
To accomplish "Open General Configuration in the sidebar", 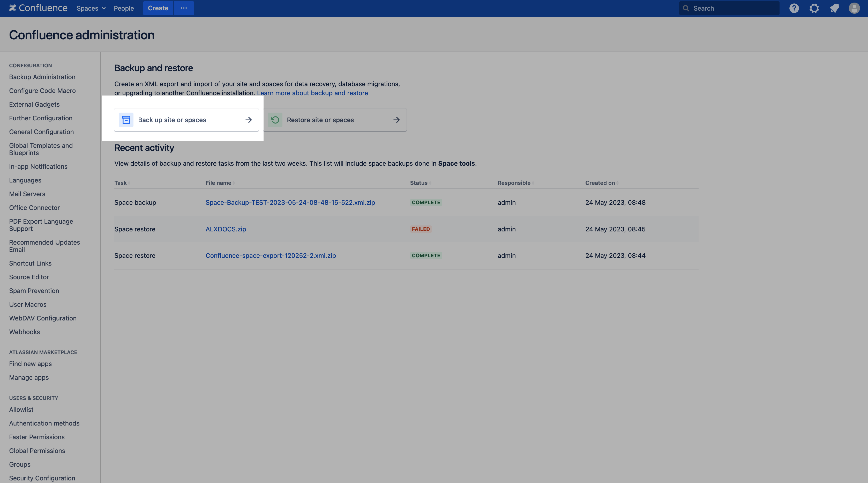I will 41,132.
